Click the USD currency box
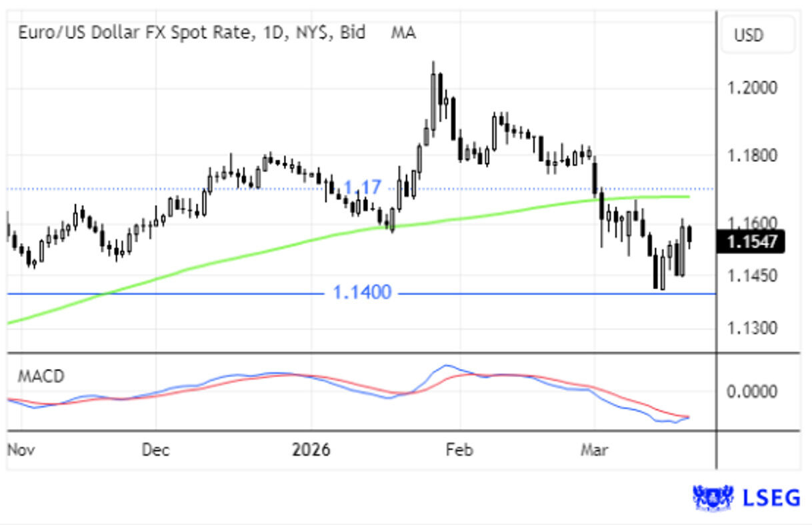 (757, 35)
